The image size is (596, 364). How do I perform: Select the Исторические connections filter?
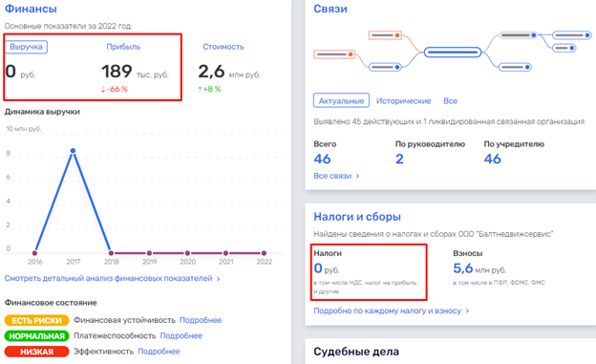(x=403, y=101)
